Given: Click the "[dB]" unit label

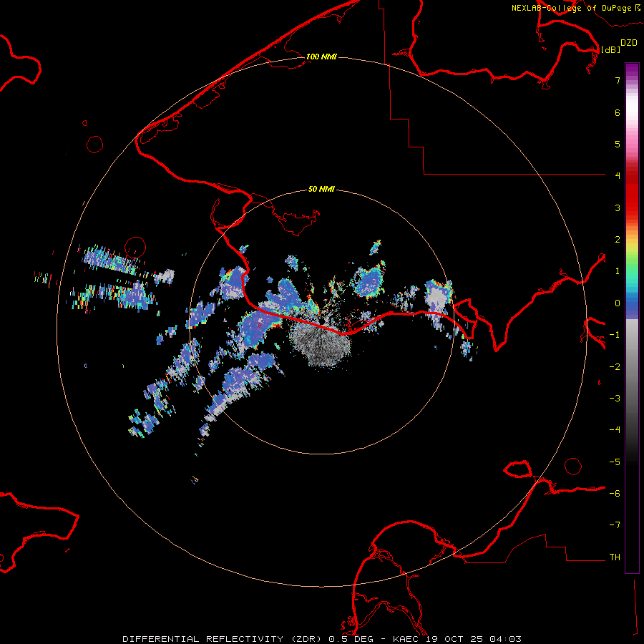Looking at the screenshot, I should coord(611,49).
